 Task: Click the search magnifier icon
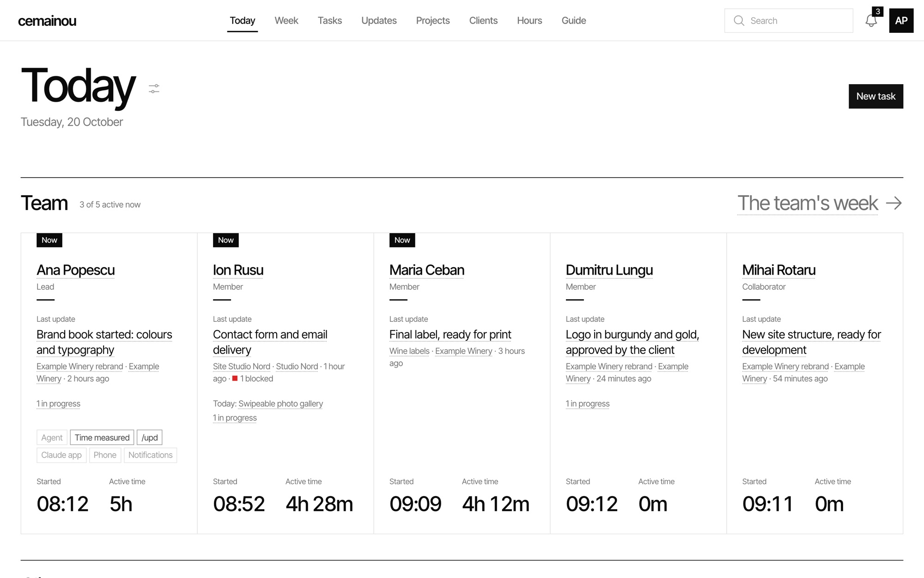739,21
